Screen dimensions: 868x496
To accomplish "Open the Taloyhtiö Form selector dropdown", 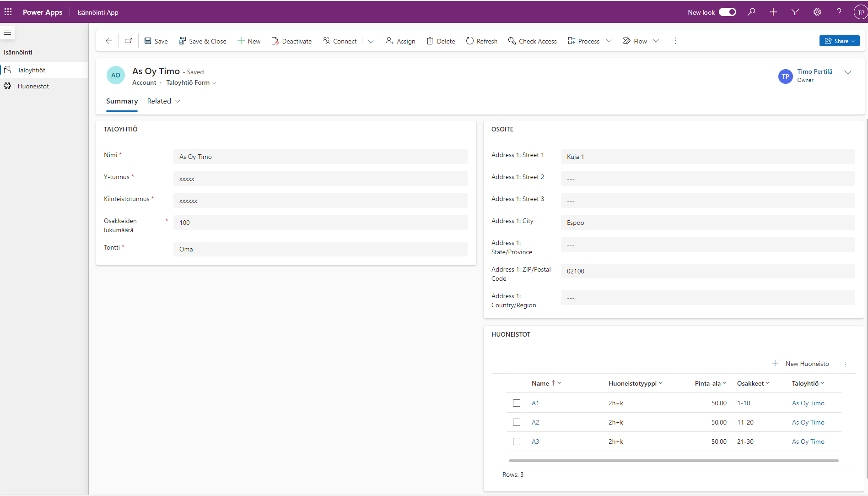I will pos(191,83).
